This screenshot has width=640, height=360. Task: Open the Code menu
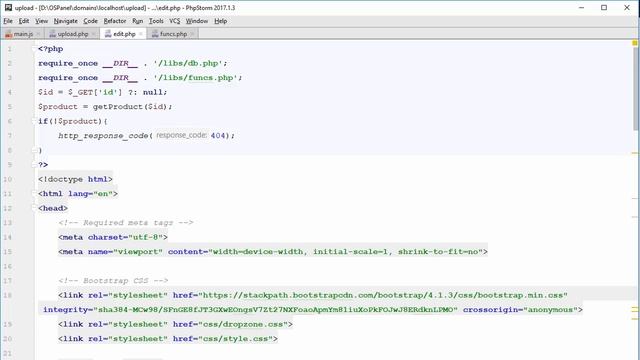[90, 21]
